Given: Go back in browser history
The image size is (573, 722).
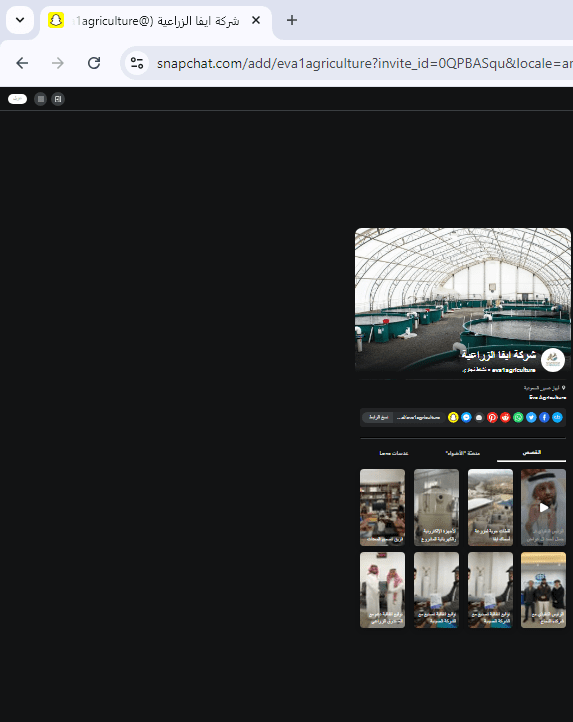Looking at the screenshot, I should pyautogui.click(x=22, y=63).
